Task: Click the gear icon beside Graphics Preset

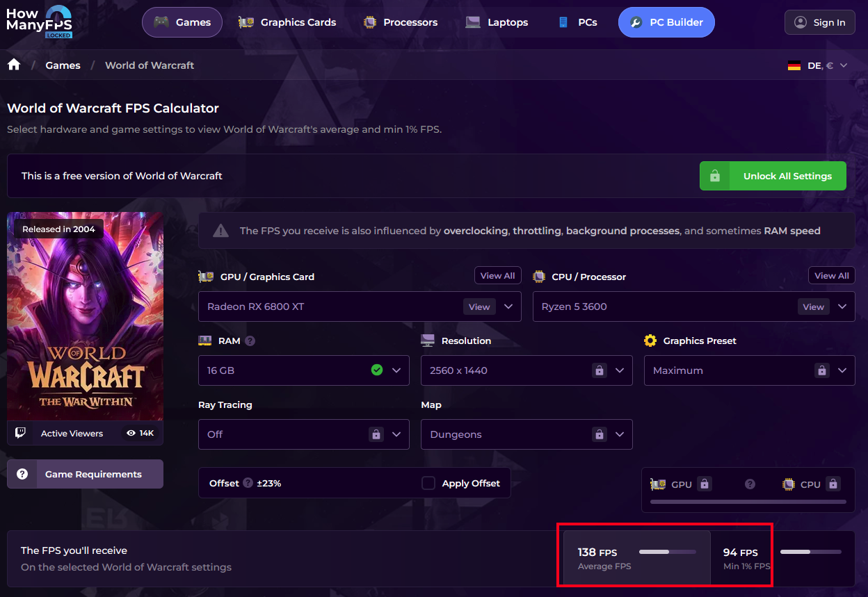Action: [x=650, y=341]
